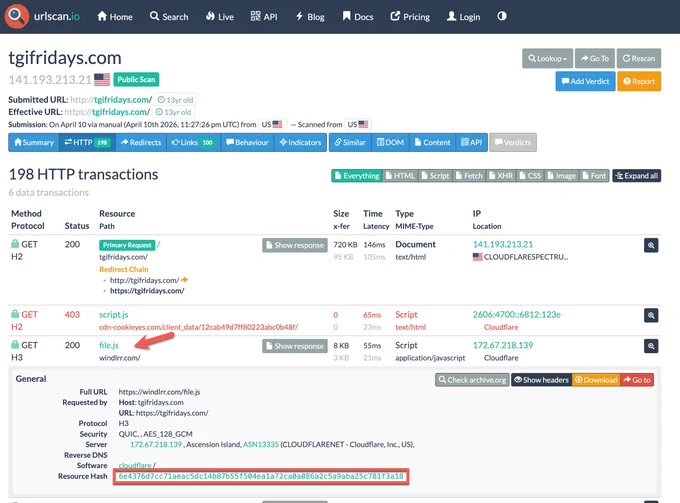Click the Download button
680x503 pixels.
tap(596, 380)
